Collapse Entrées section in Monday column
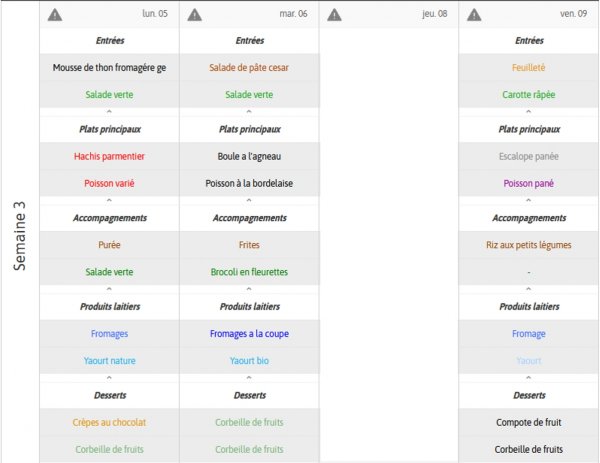 [x=109, y=112]
